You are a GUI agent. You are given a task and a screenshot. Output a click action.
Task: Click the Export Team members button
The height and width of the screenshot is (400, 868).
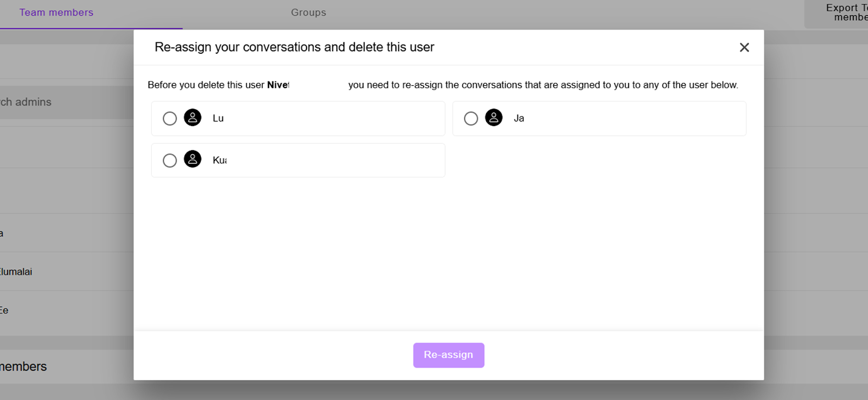pyautogui.click(x=837, y=14)
